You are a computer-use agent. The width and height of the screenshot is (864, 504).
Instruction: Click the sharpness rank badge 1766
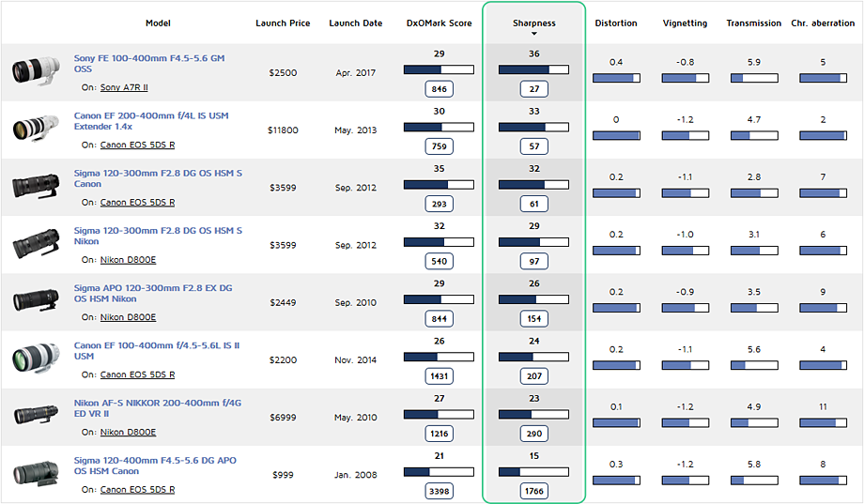point(533,491)
